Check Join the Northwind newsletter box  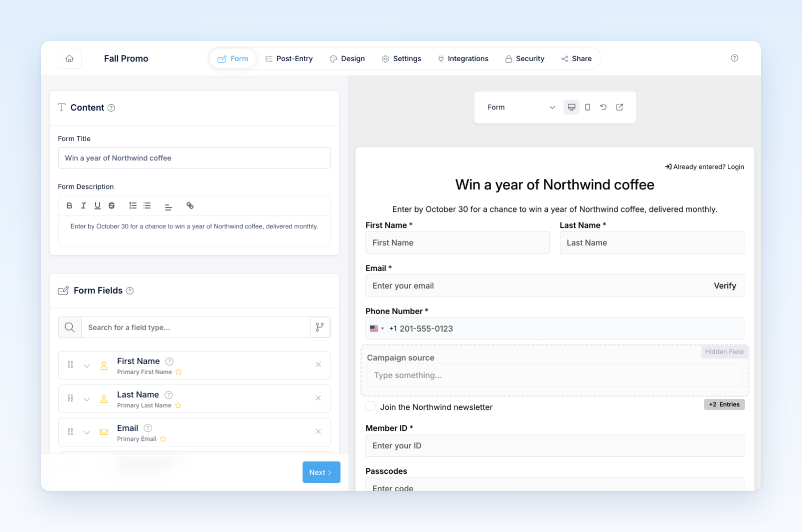[x=370, y=406]
